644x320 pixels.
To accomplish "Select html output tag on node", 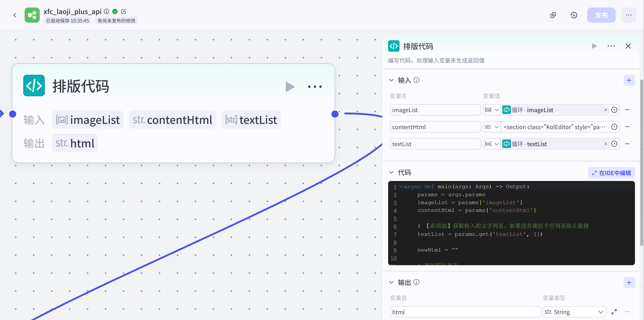I will pos(75,143).
